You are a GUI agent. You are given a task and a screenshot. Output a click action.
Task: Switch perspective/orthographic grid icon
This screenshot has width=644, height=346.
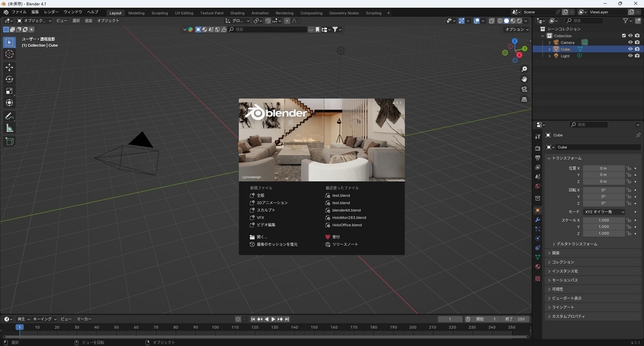pyautogui.click(x=524, y=99)
